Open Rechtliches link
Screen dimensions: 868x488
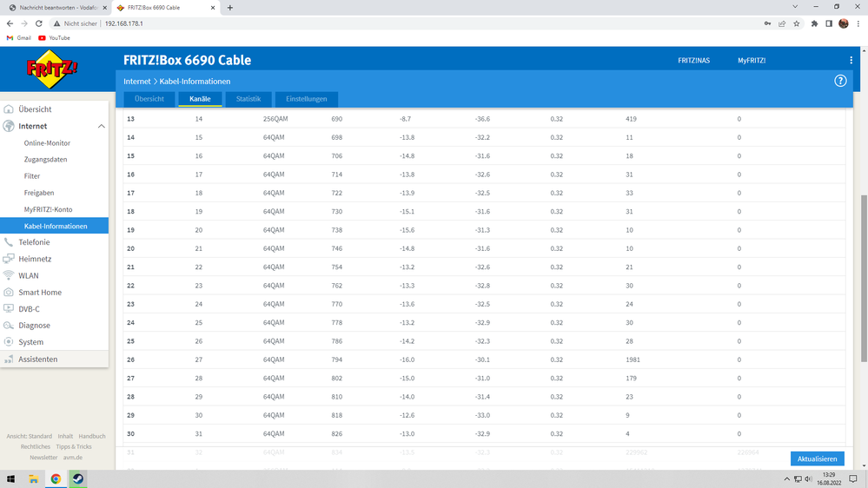click(35, 446)
